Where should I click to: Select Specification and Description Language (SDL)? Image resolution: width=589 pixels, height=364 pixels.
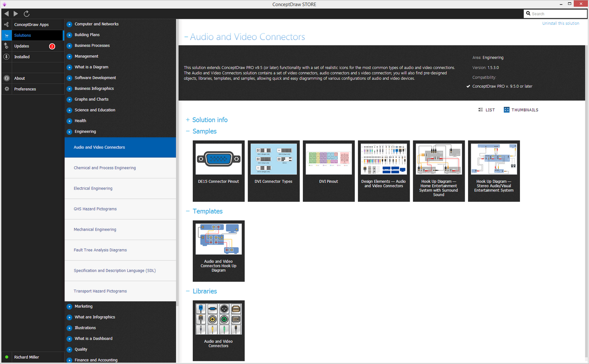click(x=120, y=271)
